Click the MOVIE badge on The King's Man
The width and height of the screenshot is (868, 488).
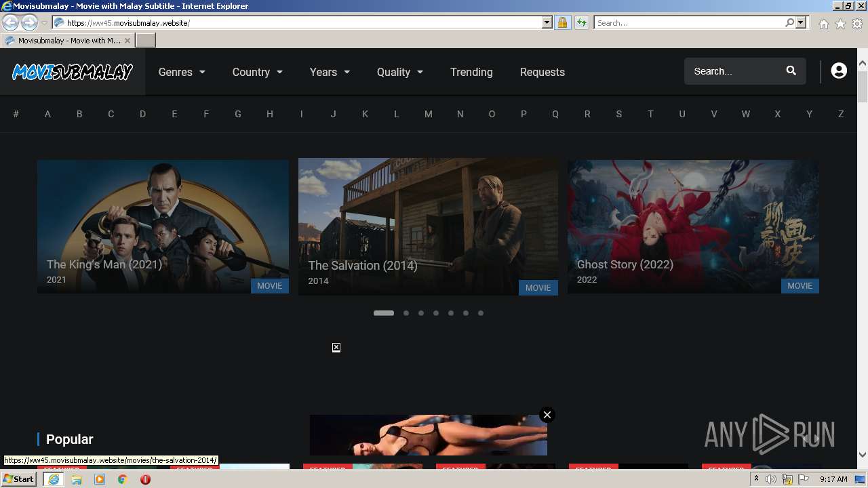[270, 286]
